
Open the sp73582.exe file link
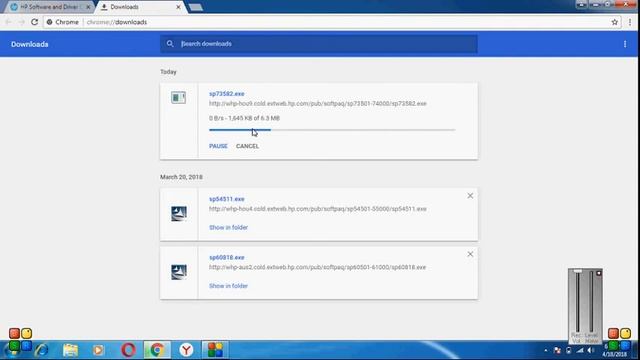point(227,93)
